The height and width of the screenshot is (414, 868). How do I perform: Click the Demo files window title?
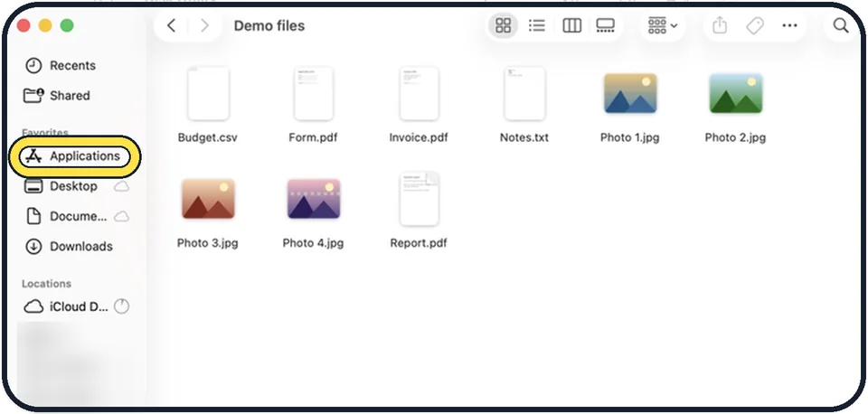click(x=269, y=25)
